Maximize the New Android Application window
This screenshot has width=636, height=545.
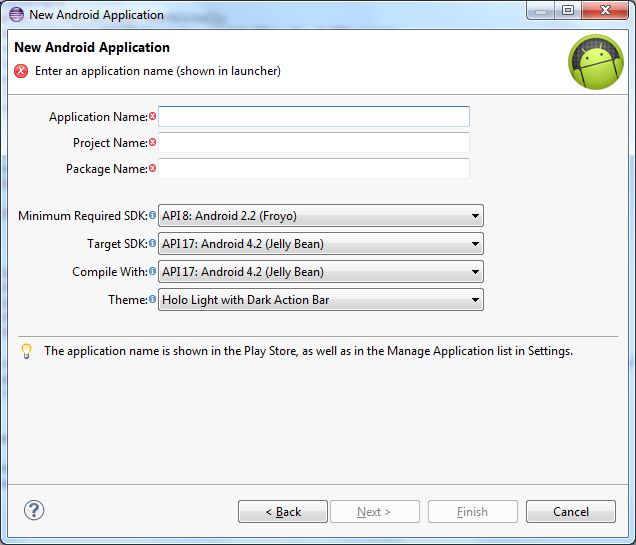coord(568,11)
